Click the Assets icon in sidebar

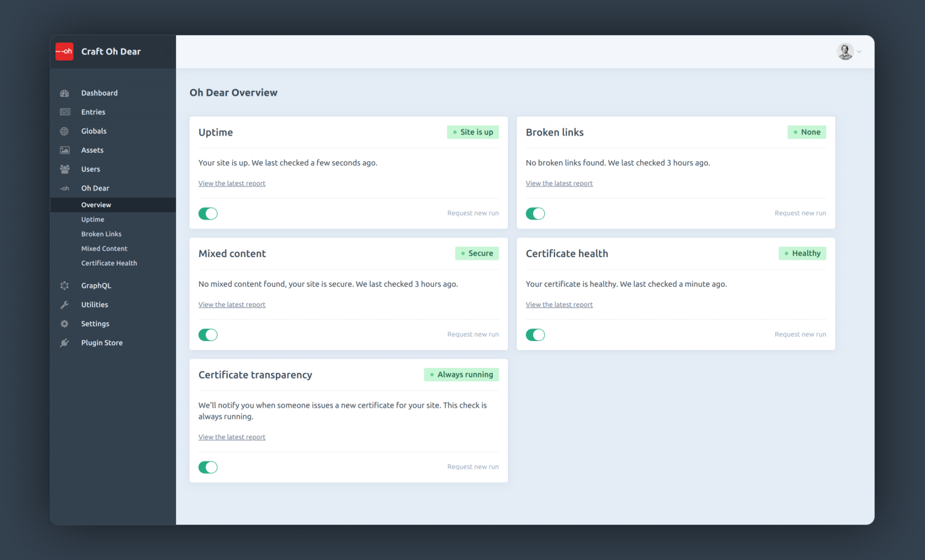coord(64,150)
